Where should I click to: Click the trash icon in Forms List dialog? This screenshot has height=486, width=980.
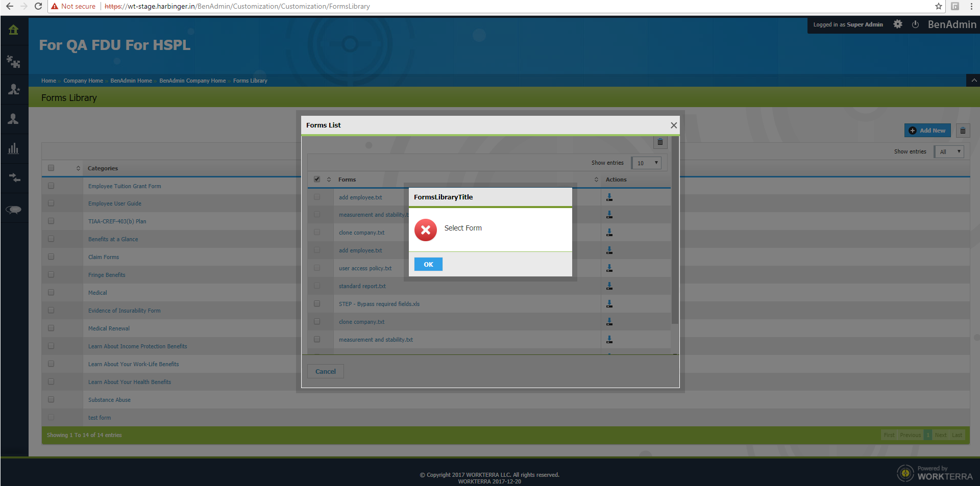[x=660, y=142]
